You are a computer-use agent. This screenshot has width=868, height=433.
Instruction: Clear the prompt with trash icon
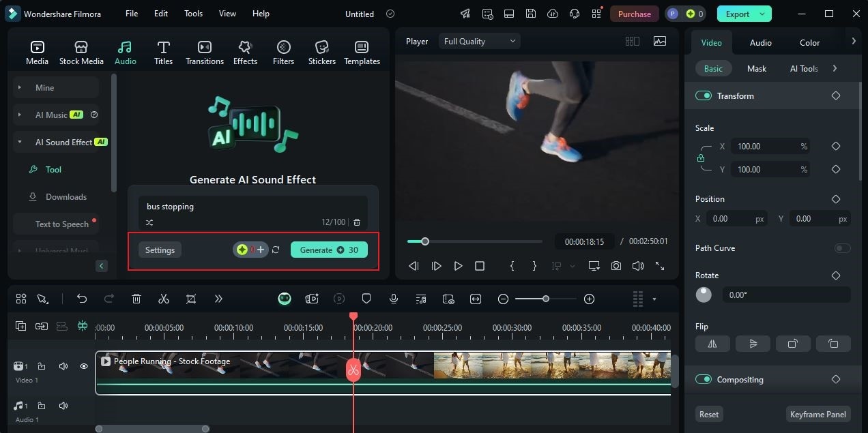357,222
